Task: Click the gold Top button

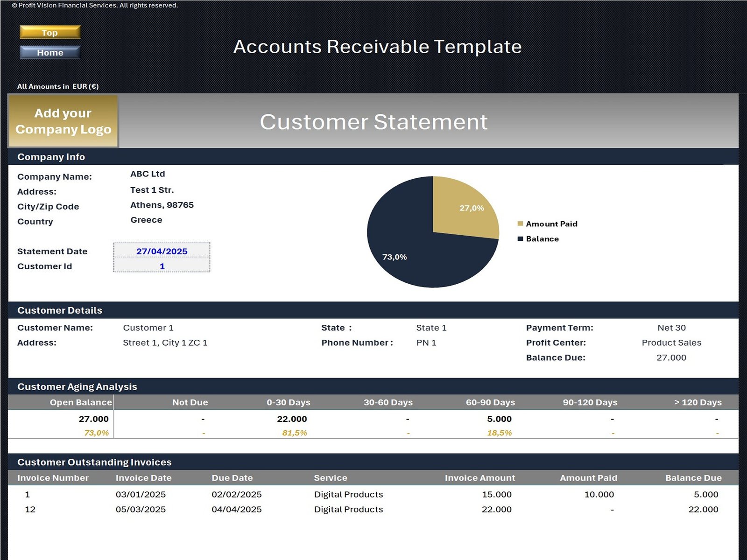Action: (x=50, y=32)
